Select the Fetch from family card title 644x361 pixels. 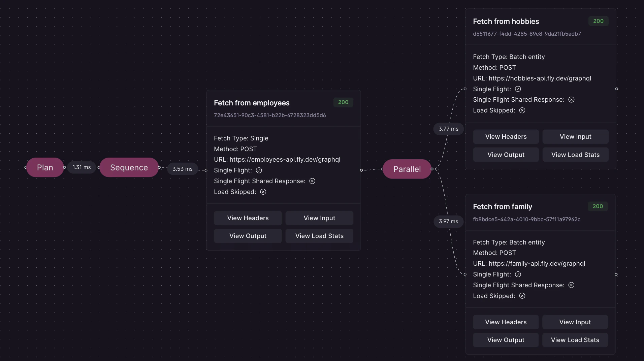pyautogui.click(x=502, y=206)
